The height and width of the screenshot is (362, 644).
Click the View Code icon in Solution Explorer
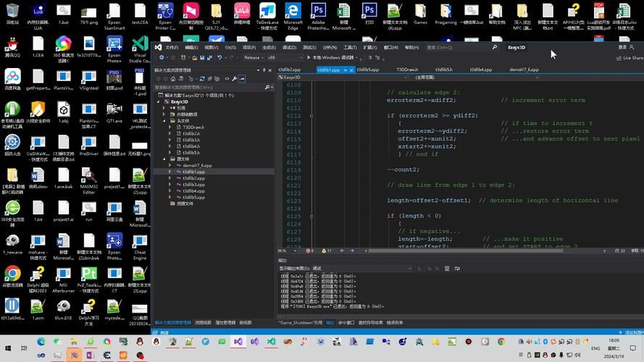(227, 78)
